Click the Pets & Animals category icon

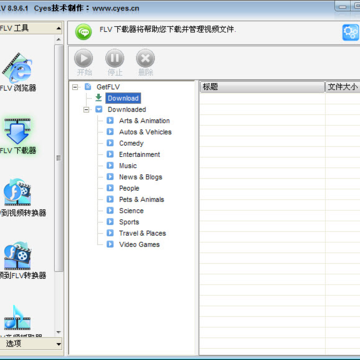point(110,199)
